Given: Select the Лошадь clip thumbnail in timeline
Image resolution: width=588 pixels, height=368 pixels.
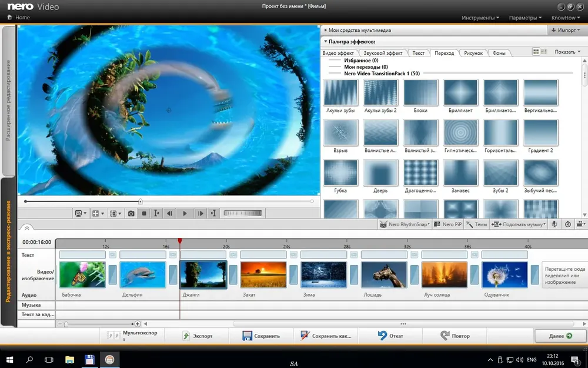Looking at the screenshot, I should coord(383,274).
